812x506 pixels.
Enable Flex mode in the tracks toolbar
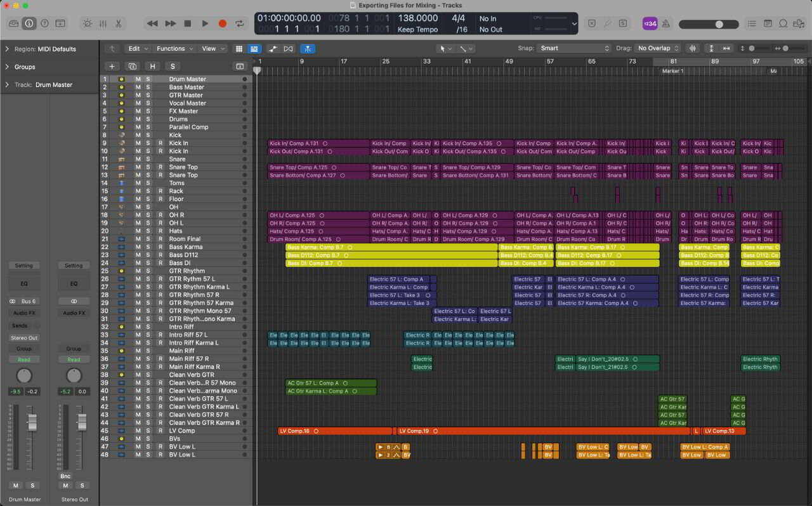point(308,49)
